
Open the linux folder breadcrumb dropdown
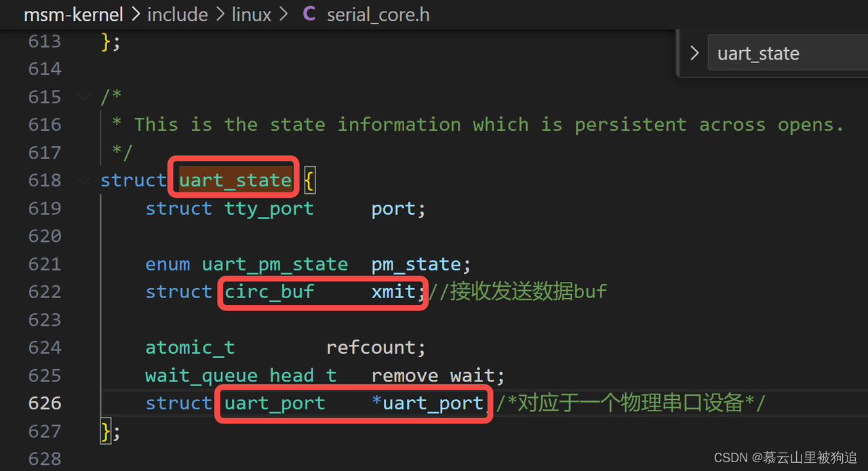pyautogui.click(x=251, y=14)
